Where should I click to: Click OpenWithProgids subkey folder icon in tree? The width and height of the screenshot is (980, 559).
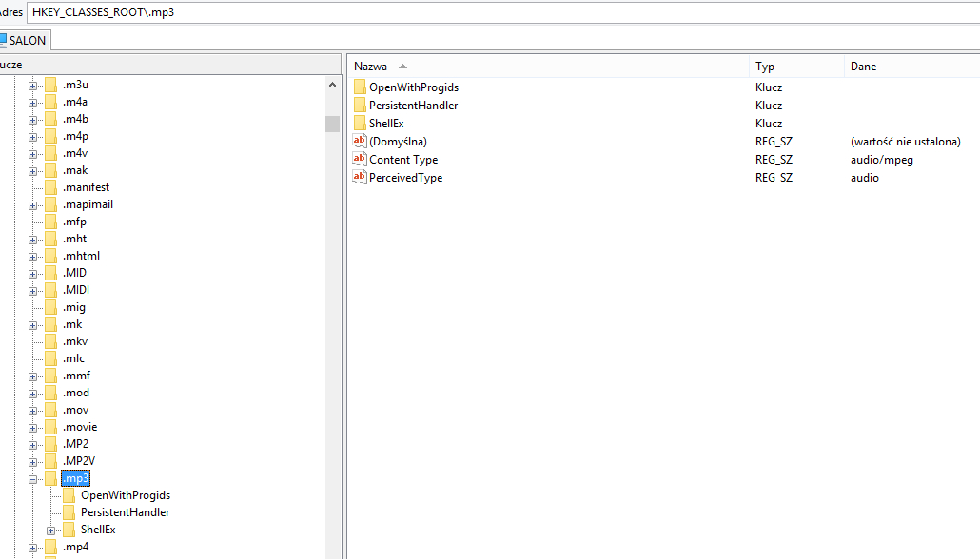(x=69, y=495)
